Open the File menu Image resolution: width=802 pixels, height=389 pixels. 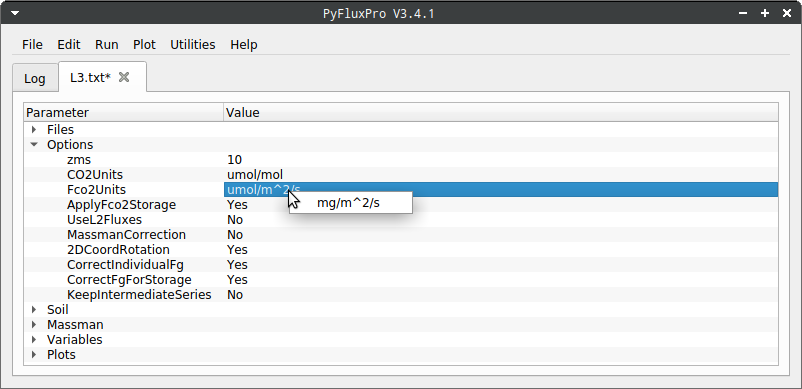click(x=32, y=44)
